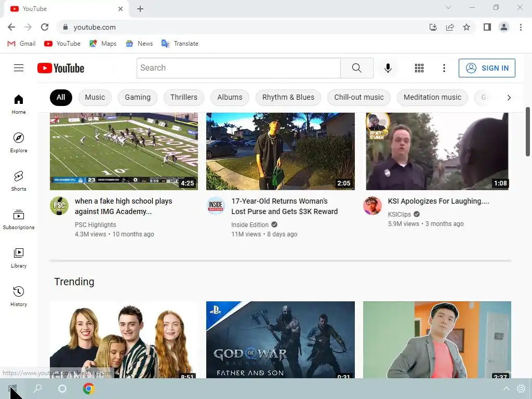Click the magnifier search button
The width and height of the screenshot is (532, 399).
coord(356,68)
